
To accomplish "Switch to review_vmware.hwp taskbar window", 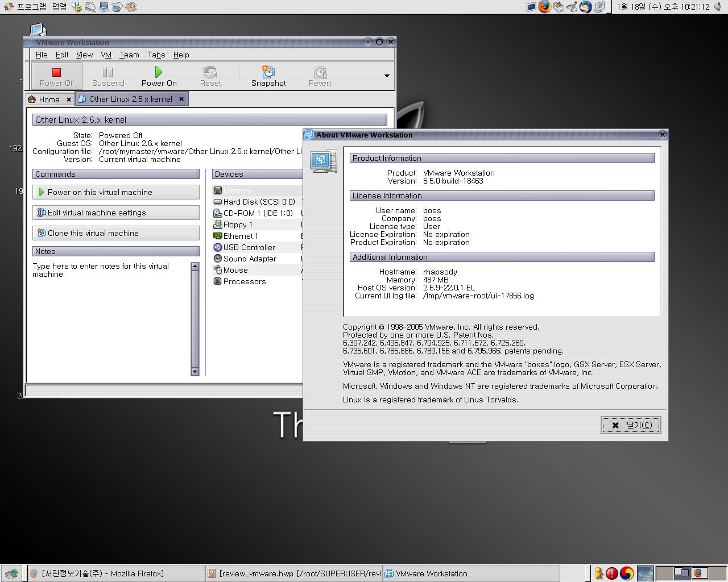I will coord(293,573).
